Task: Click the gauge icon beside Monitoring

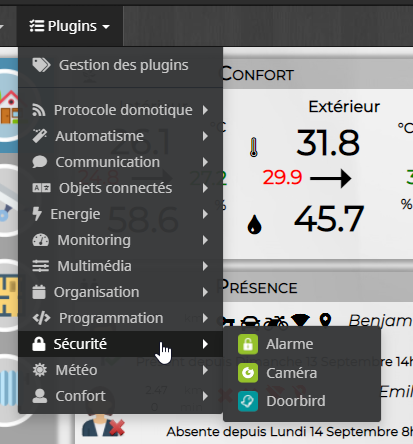Action: point(41,240)
